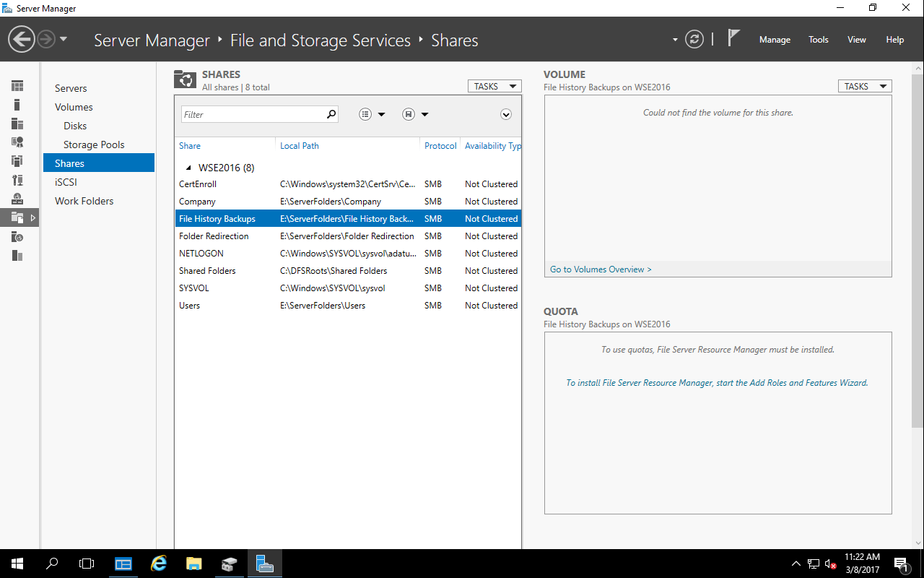
Task: Expand File and Storage Services flyout arrow
Action: tap(33, 217)
